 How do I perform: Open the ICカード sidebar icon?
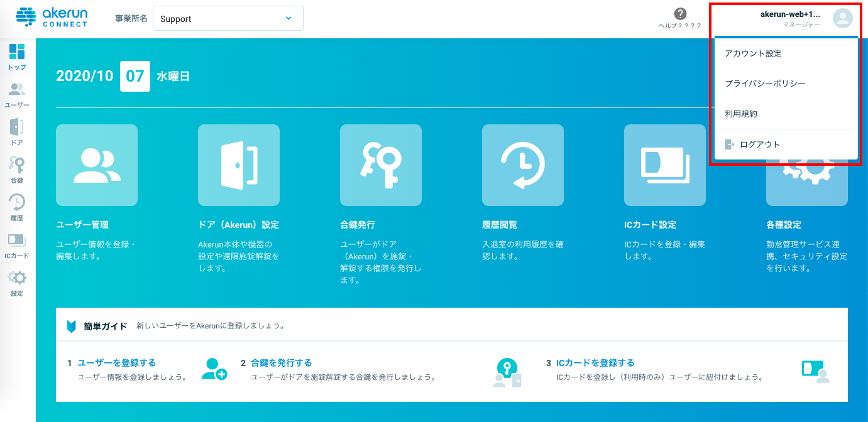coord(17,241)
